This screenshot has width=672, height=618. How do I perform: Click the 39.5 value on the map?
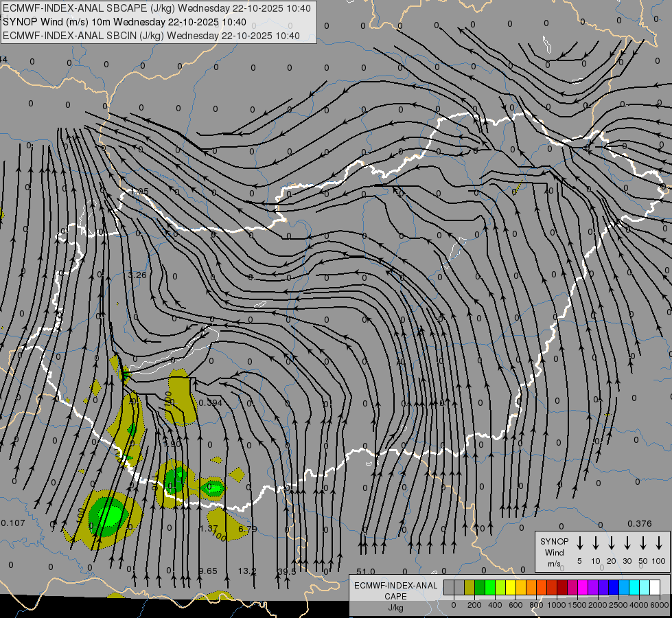pyautogui.click(x=287, y=572)
